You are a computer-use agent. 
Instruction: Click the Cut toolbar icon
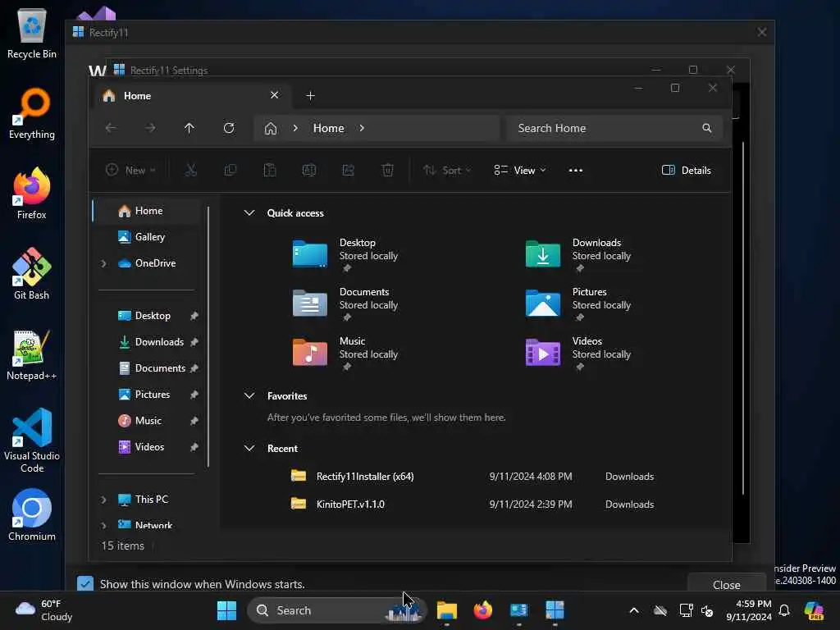tap(190, 171)
